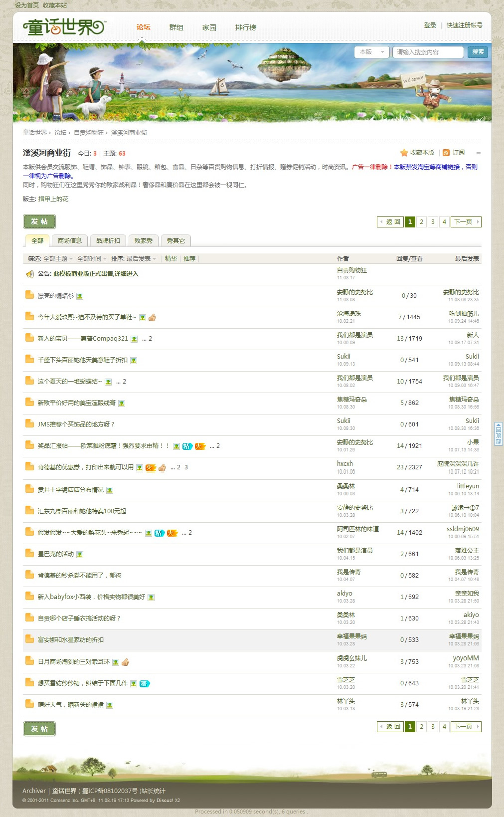Click the announcement speaker icon beside 公告
The image size is (504, 817).
tap(30, 274)
